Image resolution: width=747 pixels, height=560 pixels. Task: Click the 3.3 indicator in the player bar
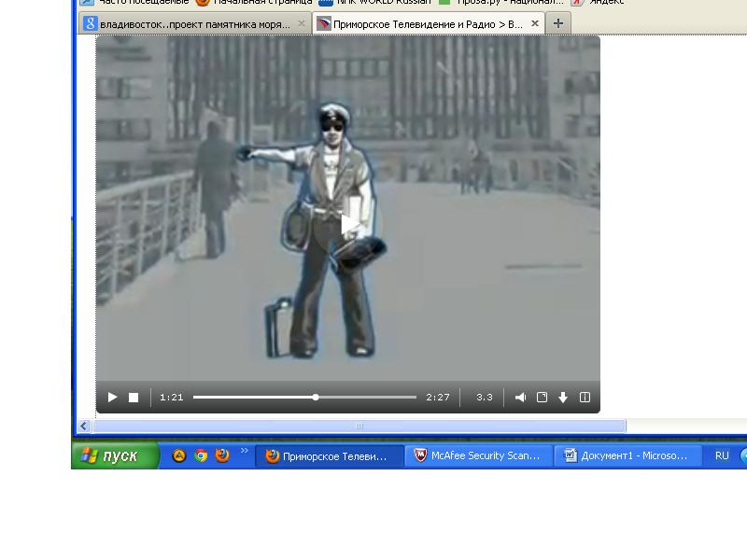[485, 398]
